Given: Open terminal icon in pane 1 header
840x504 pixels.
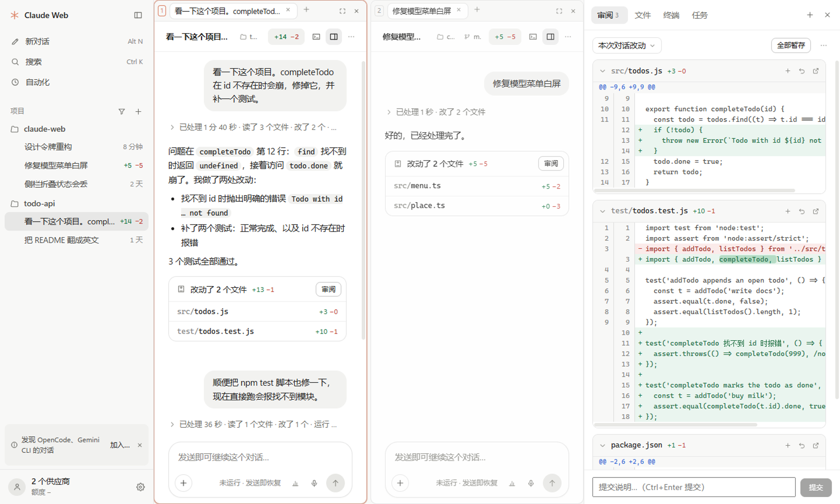Looking at the screenshot, I should tap(316, 37).
